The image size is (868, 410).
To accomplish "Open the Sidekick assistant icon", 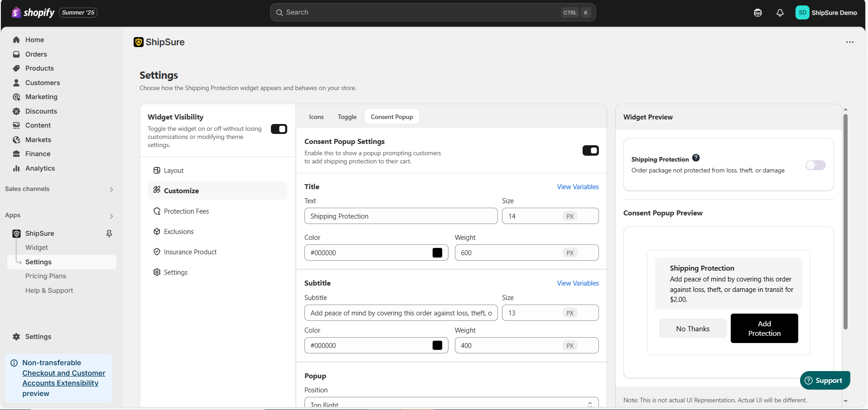I will point(758,13).
